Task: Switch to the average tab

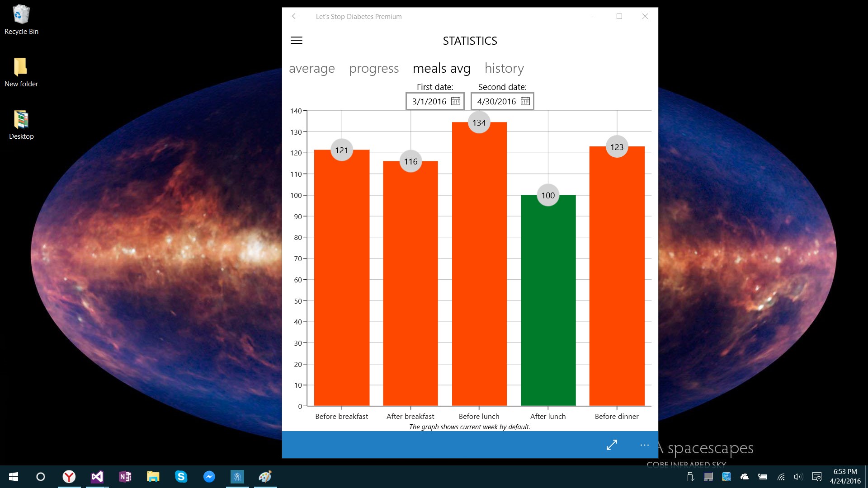Action: [x=312, y=69]
